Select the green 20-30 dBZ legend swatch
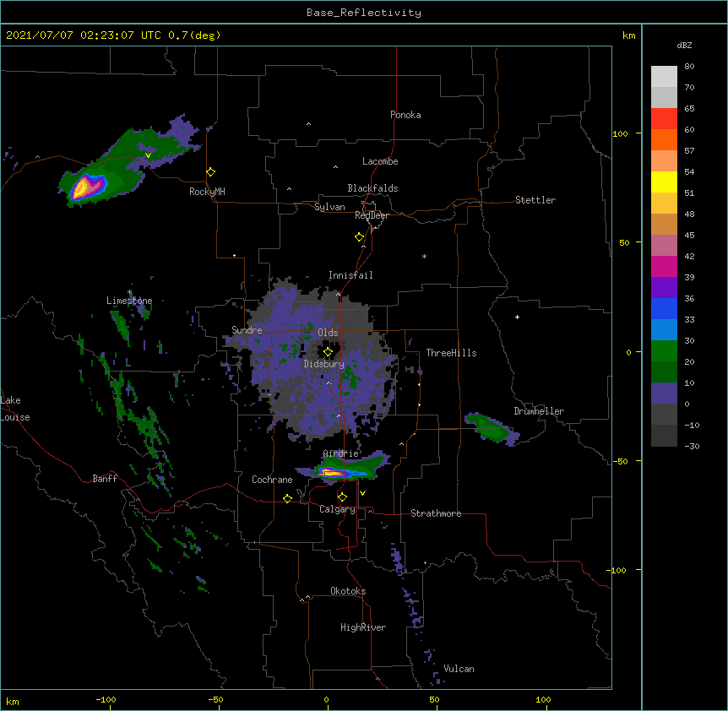The image size is (728, 711). pos(664,351)
